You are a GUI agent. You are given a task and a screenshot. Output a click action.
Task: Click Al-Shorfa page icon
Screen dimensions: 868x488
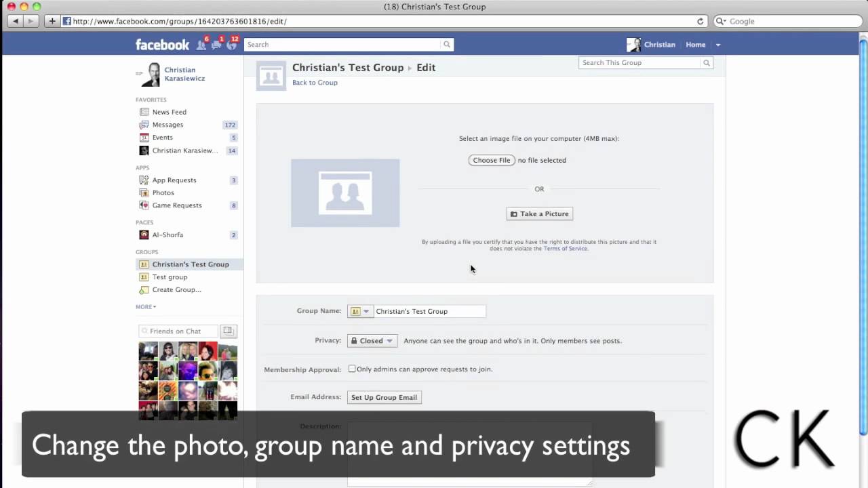pos(144,235)
